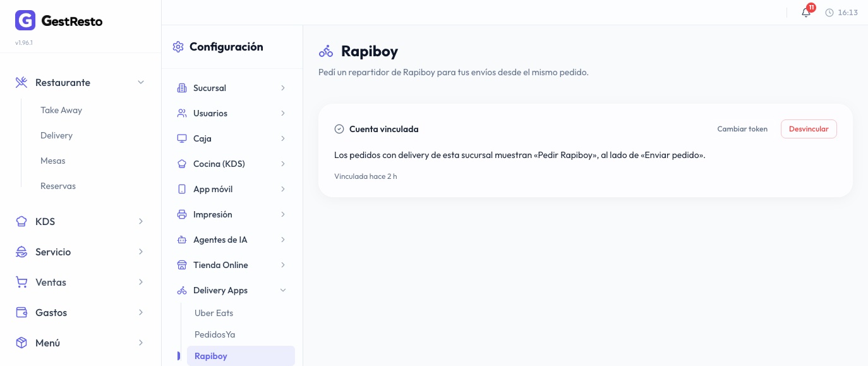The height and width of the screenshot is (366, 868).
Task: Click the Usuarios people icon
Action: tap(182, 113)
